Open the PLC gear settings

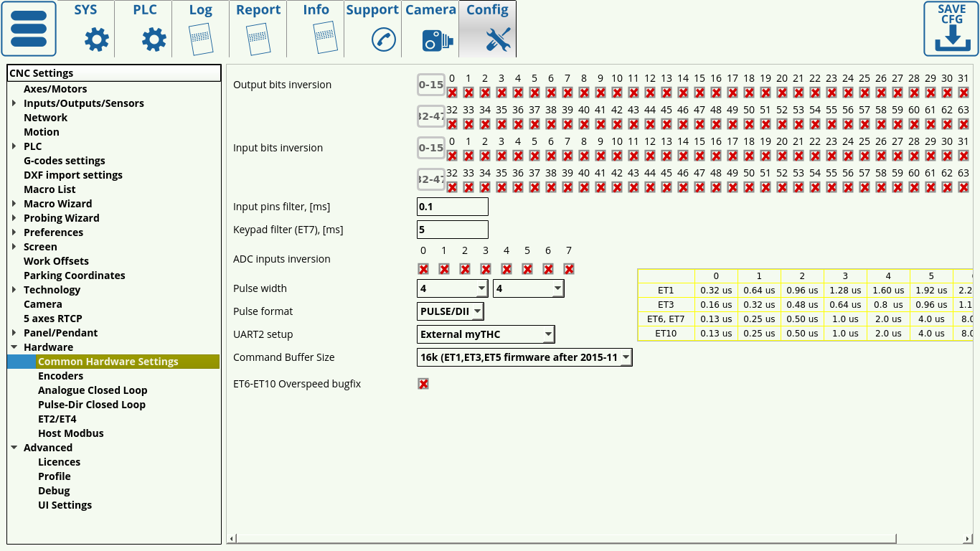(154, 39)
